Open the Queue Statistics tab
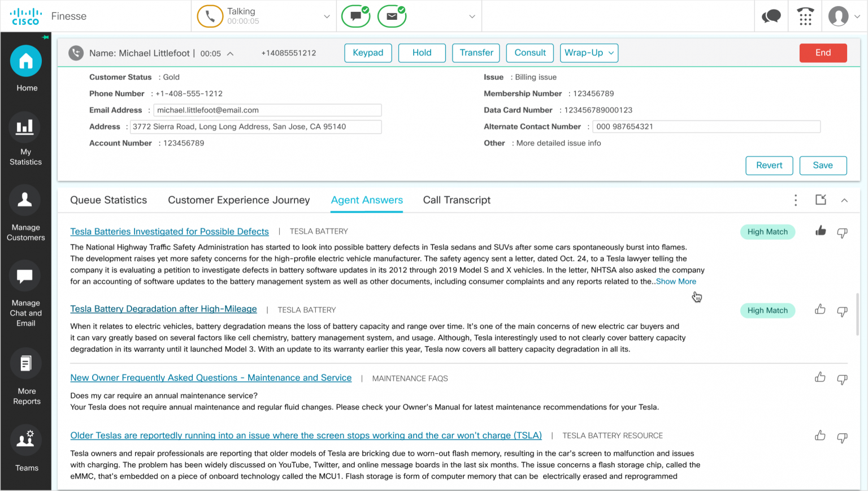The height and width of the screenshot is (491, 868). click(x=108, y=200)
